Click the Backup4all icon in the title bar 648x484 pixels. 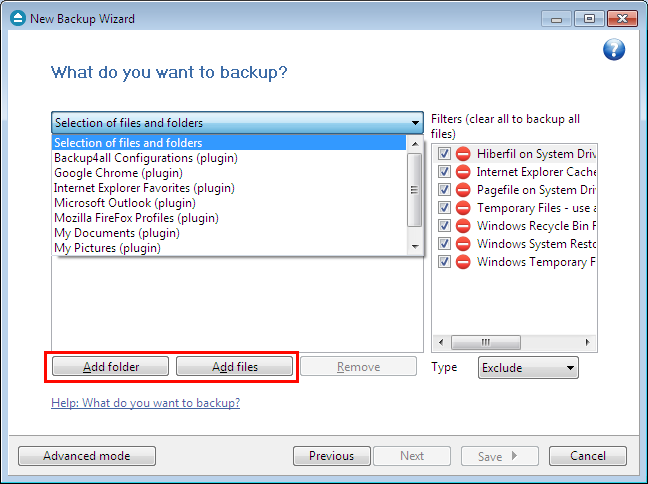pyautogui.click(x=17, y=18)
